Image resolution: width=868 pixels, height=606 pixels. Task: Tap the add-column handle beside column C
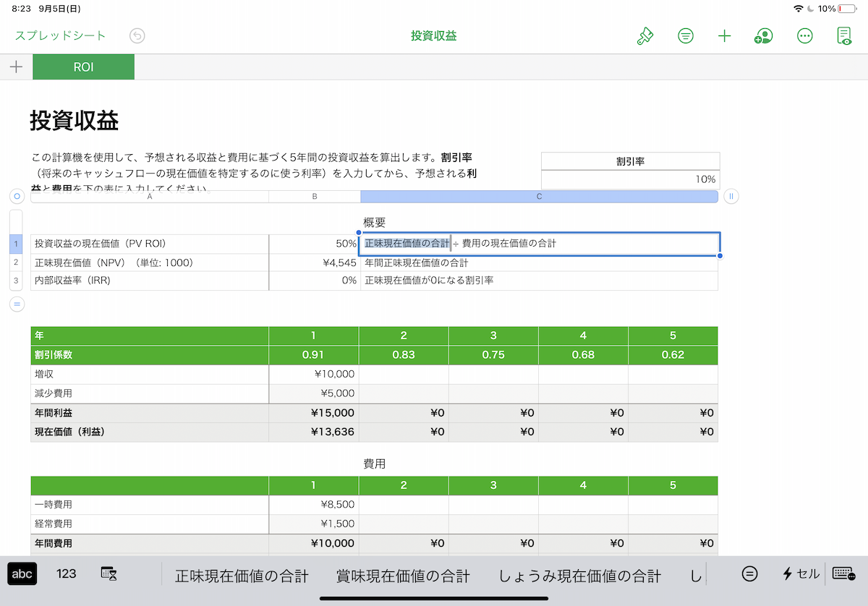click(731, 196)
